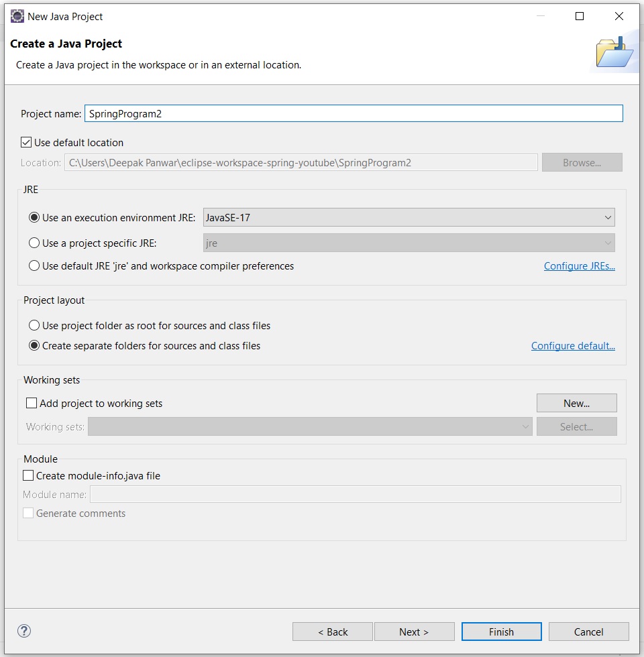Select Create separate folders for sources option
The height and width of the screenshot is (657, 644).
click(x=34, y=346)
